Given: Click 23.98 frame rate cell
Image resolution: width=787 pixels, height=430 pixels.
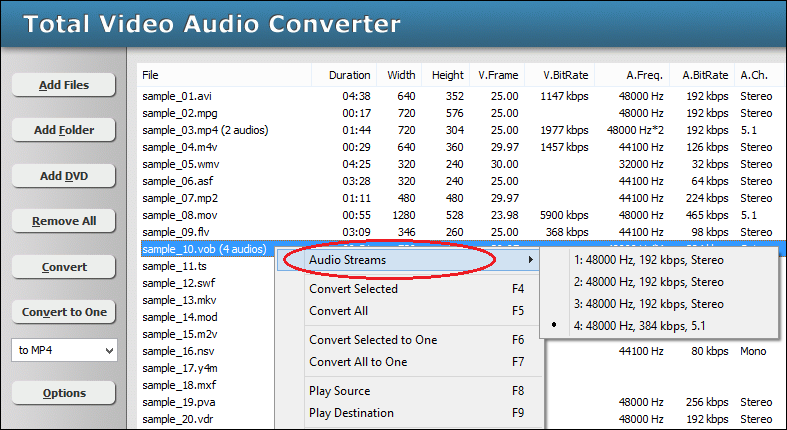Looking at the screenshot, I should click(x=504, y=215).
